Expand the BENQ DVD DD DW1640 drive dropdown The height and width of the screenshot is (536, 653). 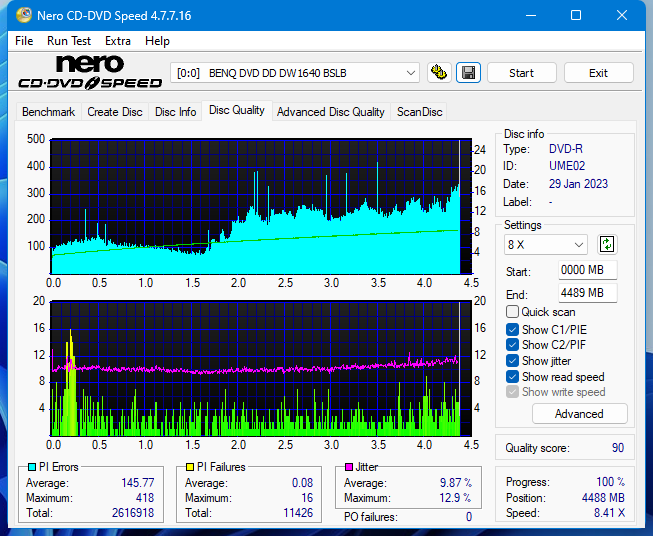click(295, 73)
